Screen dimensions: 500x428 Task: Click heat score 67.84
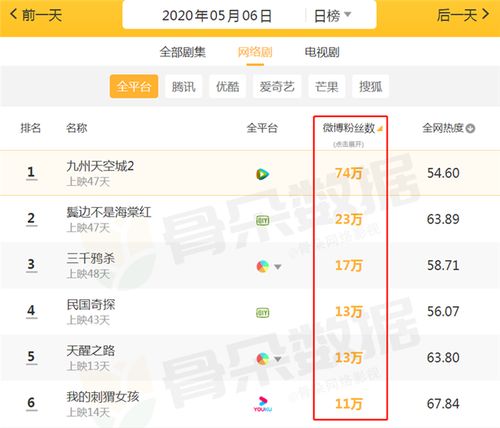(x=443, y=404)
